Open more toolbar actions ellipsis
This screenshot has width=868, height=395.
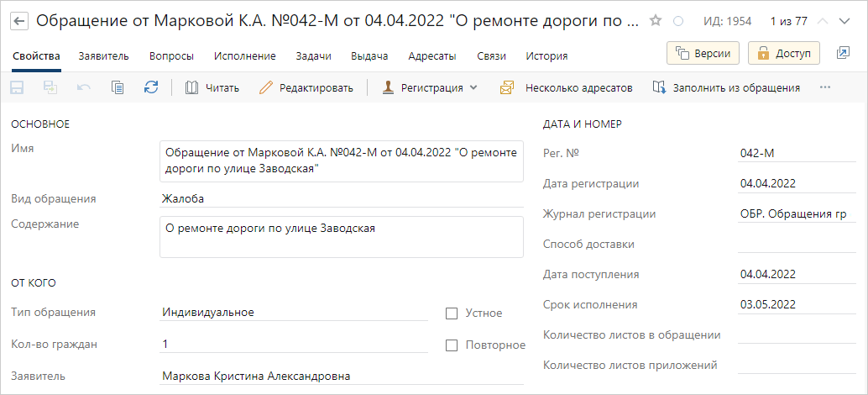826,87
